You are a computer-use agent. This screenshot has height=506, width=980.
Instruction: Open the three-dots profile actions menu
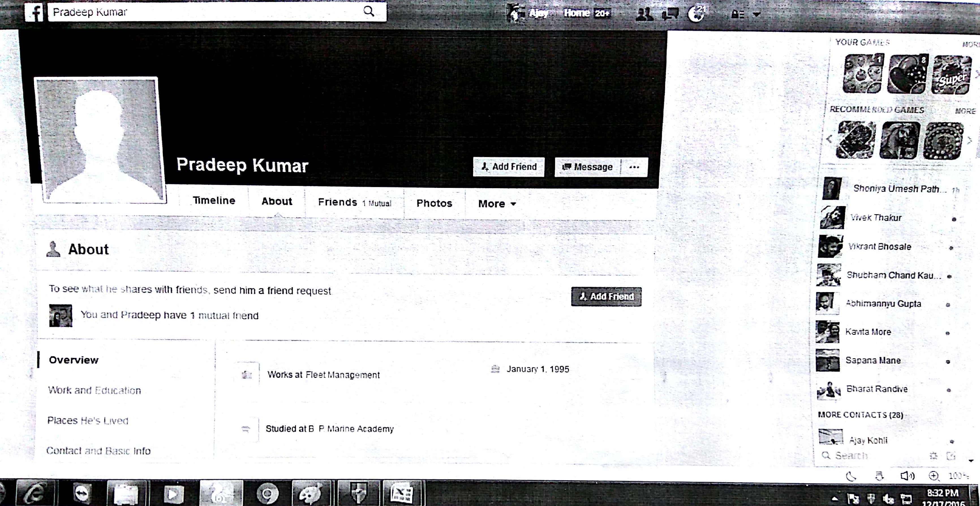coord(634,167)
